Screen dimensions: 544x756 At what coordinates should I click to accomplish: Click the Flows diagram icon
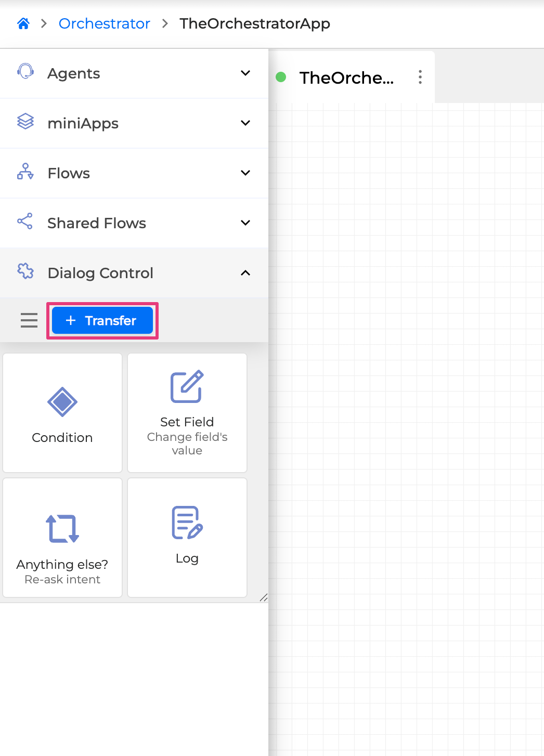[25, 172]
